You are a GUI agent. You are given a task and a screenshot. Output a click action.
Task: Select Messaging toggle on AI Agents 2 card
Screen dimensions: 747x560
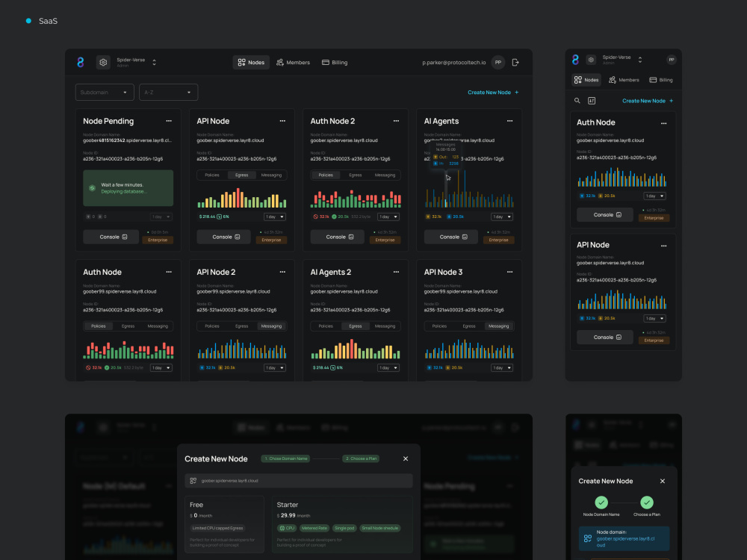coord(385,326)
